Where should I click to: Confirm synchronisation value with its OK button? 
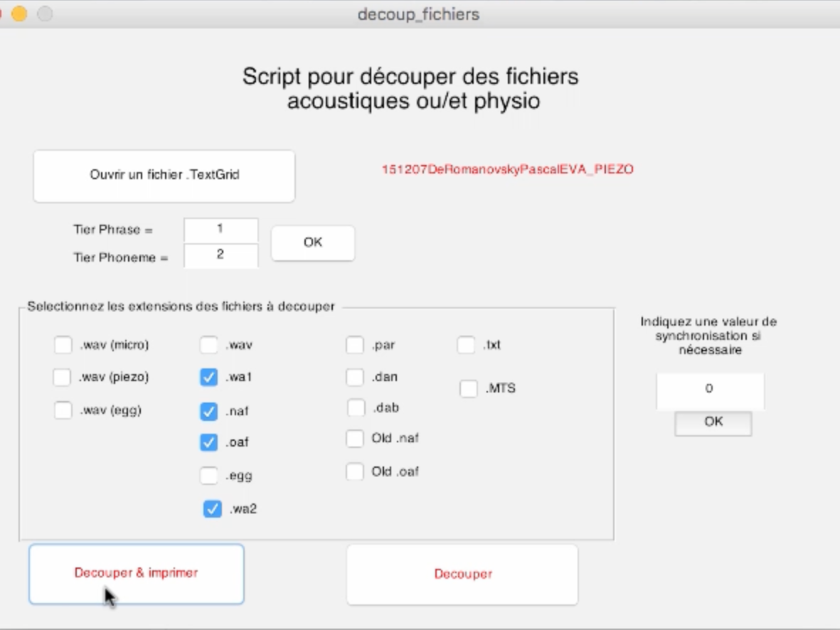point(713,422)
